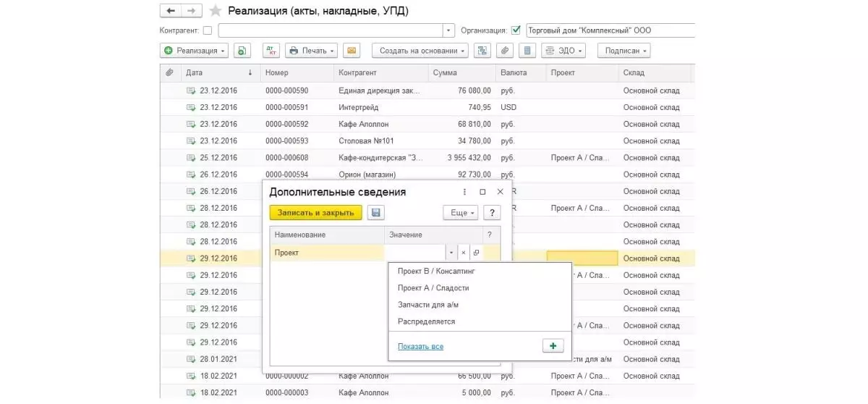This screenshot has width=868, height=404.
Task: Open the Еще dropdown in the dialog
Action: tap(461, 212)
